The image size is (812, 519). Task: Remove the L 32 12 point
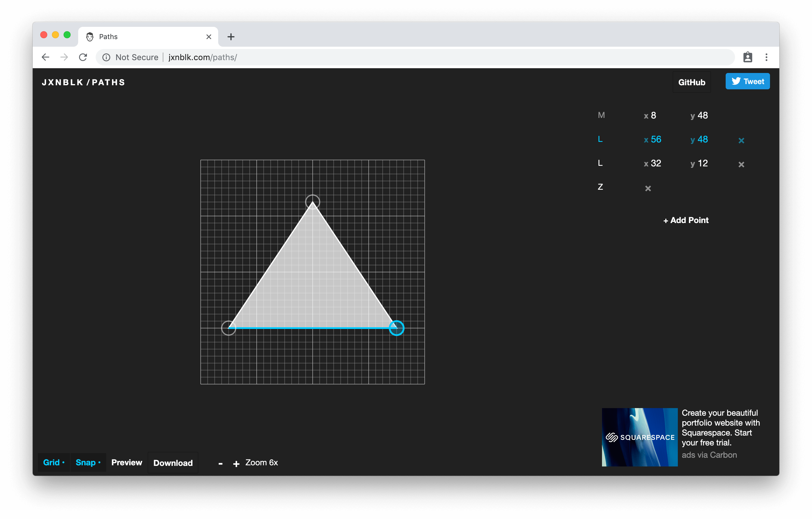(x=741, y=164)
